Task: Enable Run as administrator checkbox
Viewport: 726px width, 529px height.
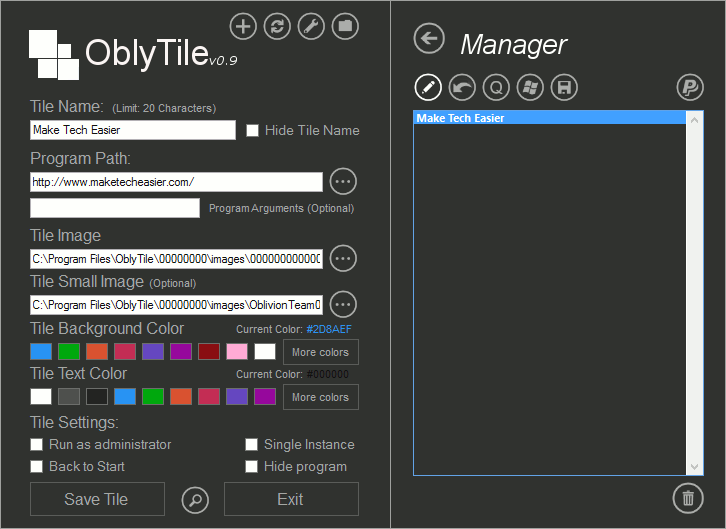Action: (x=37, y=445)
